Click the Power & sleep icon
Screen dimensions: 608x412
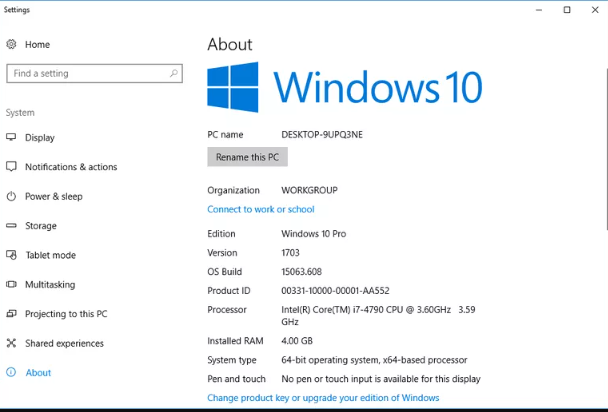pyautogui.click(x=11, y=196)
